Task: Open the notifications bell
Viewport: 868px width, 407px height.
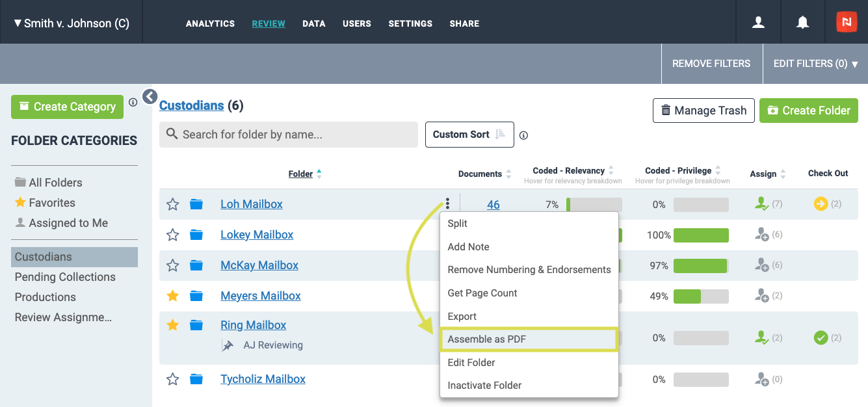Action: (x=803, y=22)
